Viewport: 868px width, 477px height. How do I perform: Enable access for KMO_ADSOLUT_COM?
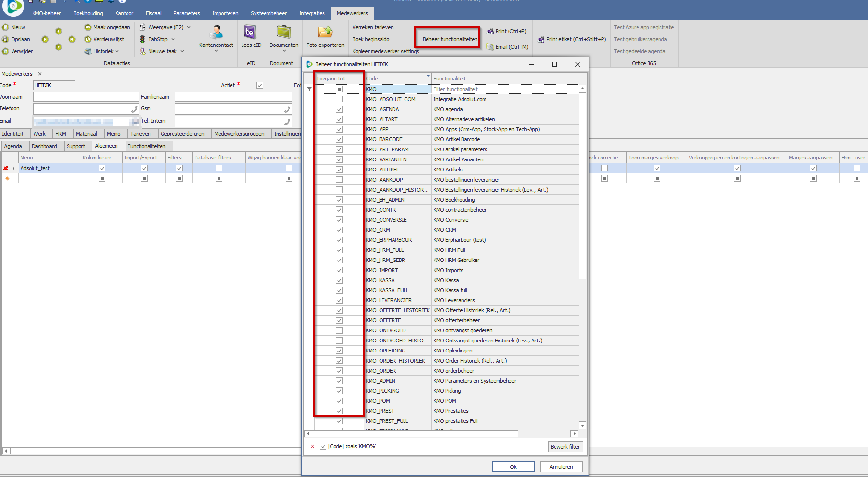tap(339, 99)
